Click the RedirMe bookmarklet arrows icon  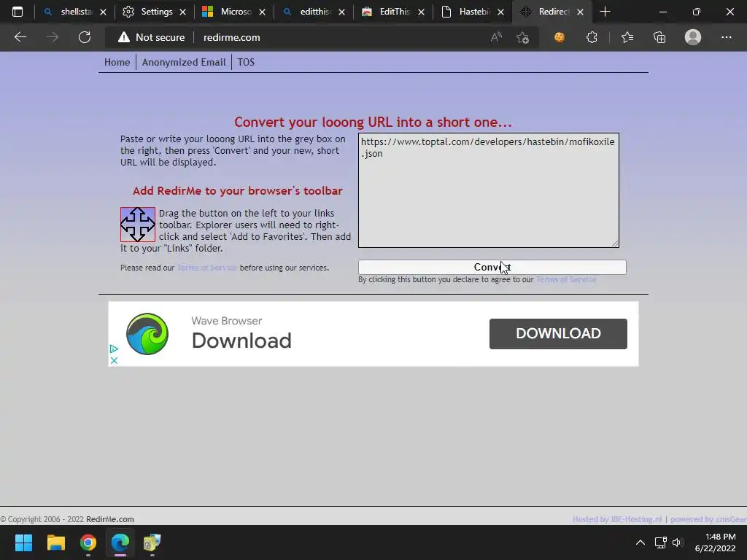click(138, 225)
